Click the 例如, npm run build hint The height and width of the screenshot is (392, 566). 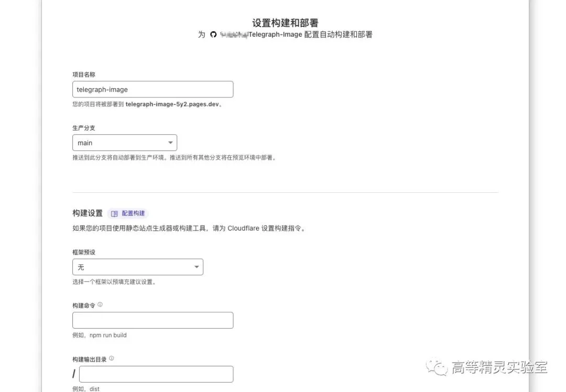point(99,335)
